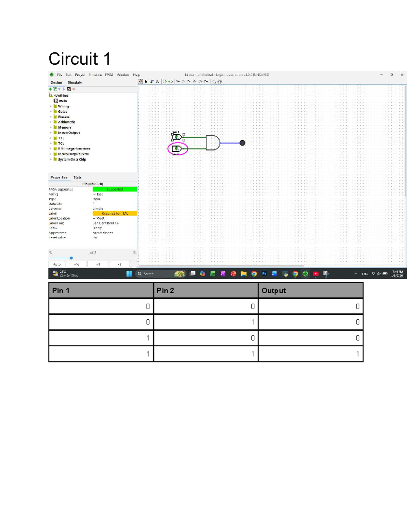
Task: Click the green add circuit plus icon
Action: pos(50,89)
